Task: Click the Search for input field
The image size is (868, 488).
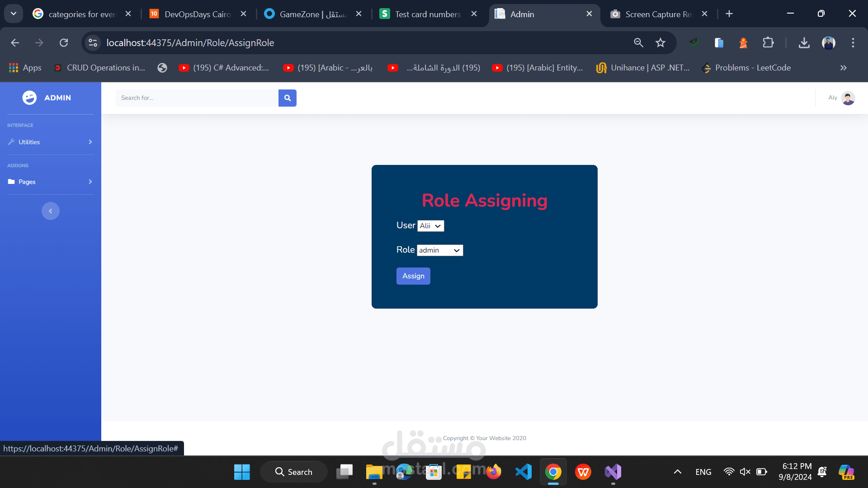Action: click(197, 98)
